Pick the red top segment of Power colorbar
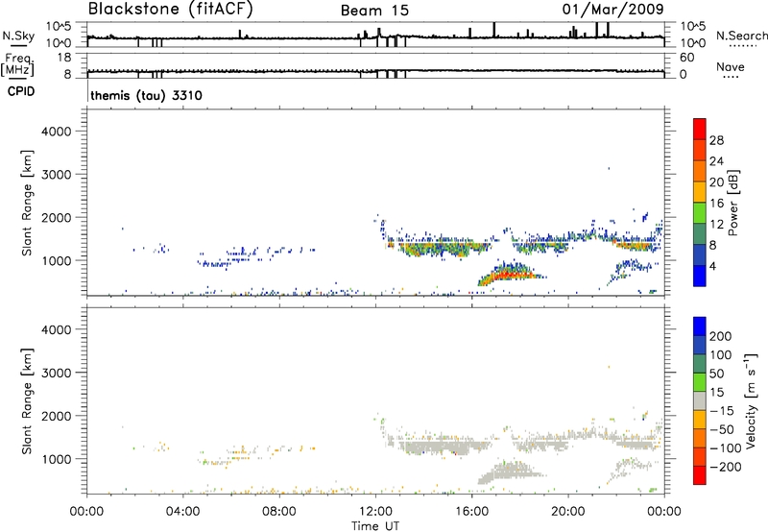Screen dimensions: 768x532 [700, 129]
